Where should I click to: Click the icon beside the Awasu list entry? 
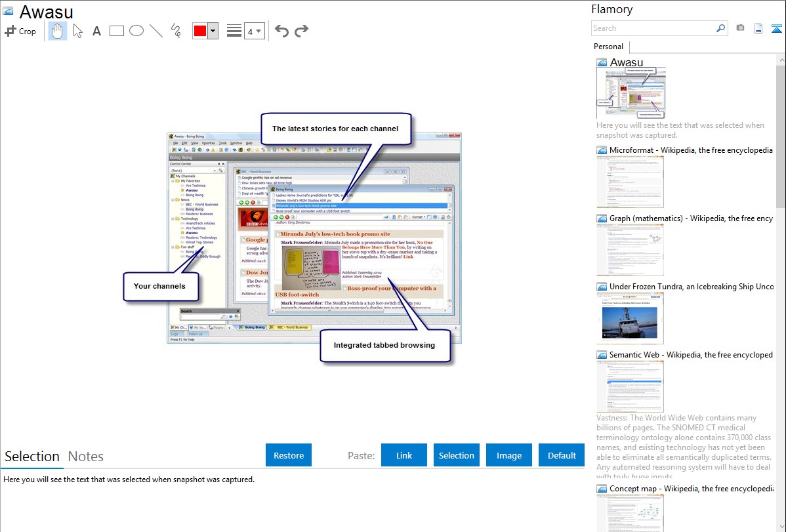coord(602,63)
